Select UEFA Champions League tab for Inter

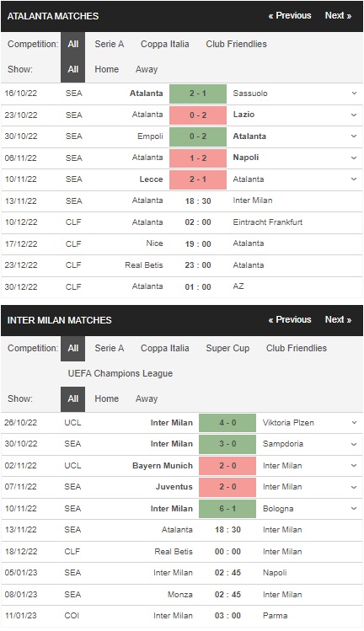tap(120, 373)
